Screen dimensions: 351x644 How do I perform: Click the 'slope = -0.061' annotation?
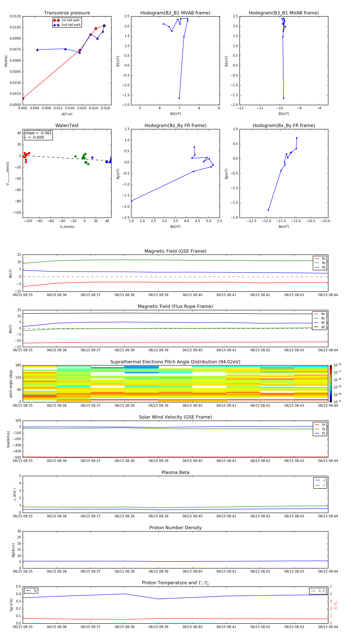38,133
